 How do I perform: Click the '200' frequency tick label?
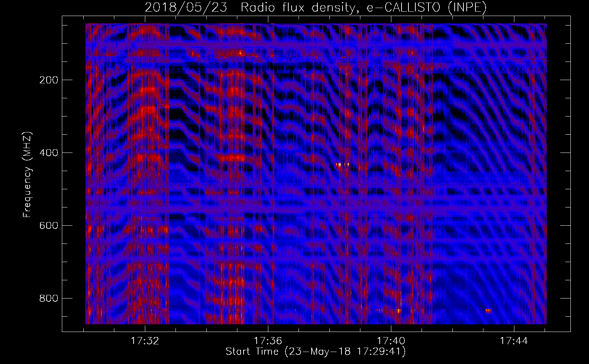pos(49,80)
